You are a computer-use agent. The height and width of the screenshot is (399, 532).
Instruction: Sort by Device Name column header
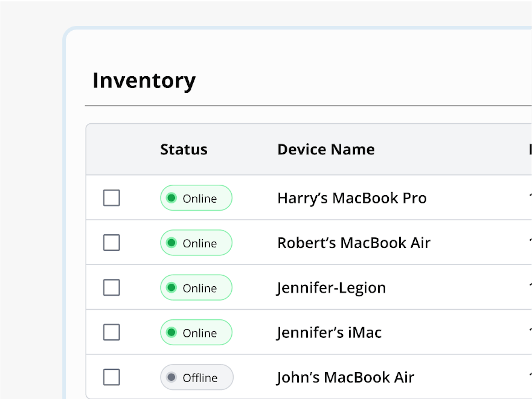coord(326,150)
